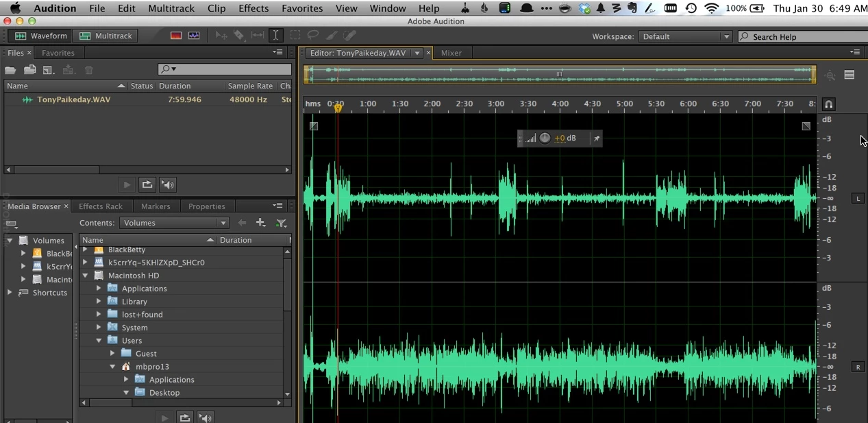Open Files panel options menu
This screenshot has width=868, height=423.
pos(277,52)
